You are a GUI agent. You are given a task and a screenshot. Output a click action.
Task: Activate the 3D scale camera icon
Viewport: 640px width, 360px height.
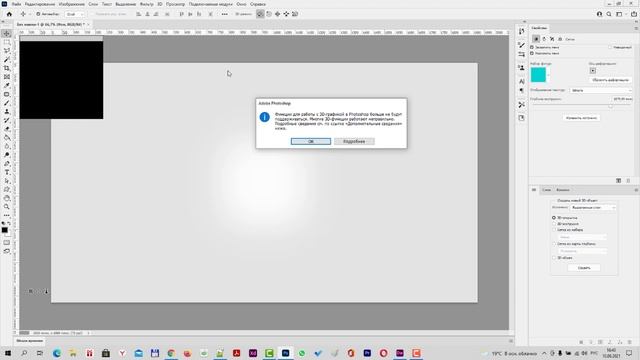(x=295, y=14)
